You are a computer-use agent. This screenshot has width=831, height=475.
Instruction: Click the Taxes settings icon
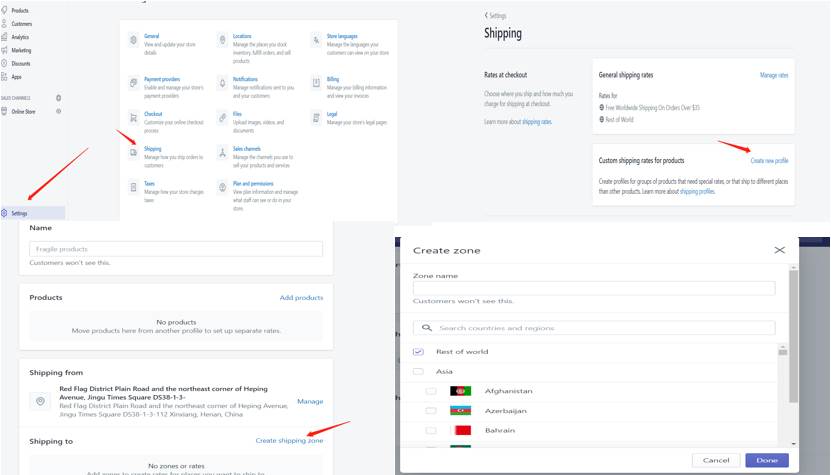point(134,187)
